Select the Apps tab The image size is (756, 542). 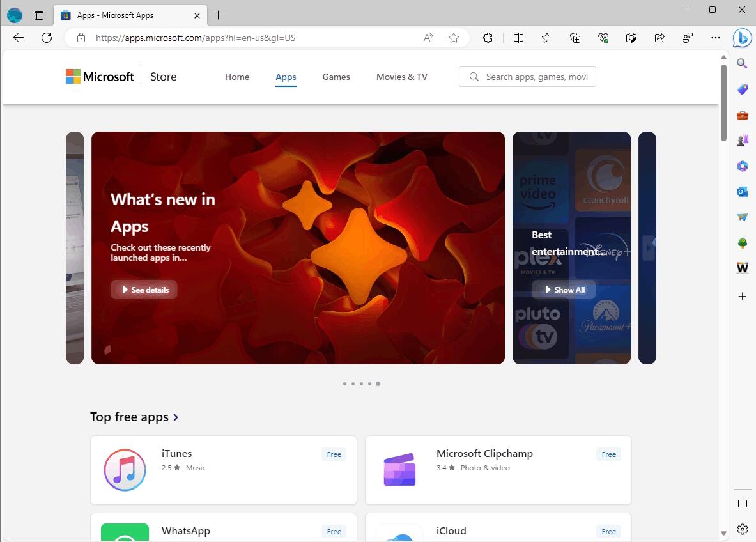coord(286,77)
